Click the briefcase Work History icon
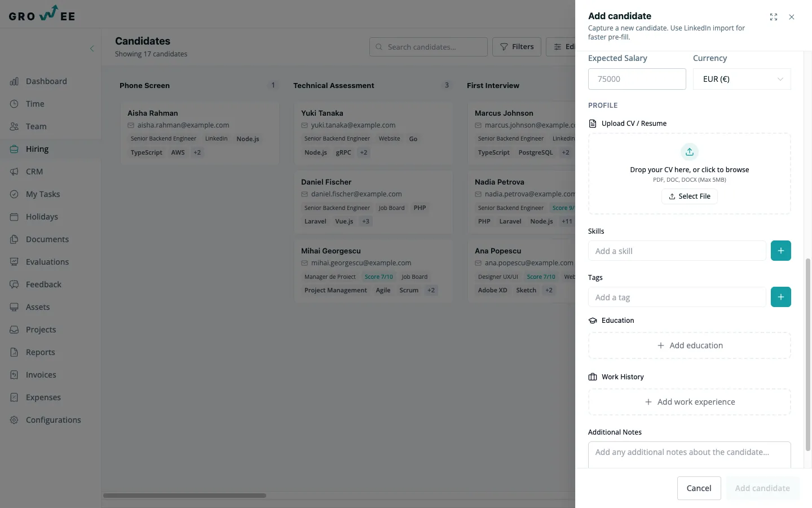The image size is (812, 508). 593,377
